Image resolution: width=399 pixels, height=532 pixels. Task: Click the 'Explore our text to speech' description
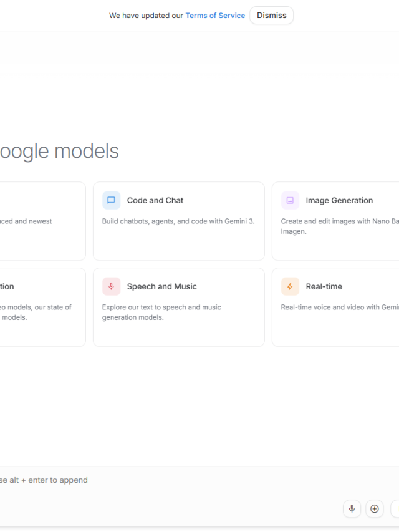click(161, 312)
